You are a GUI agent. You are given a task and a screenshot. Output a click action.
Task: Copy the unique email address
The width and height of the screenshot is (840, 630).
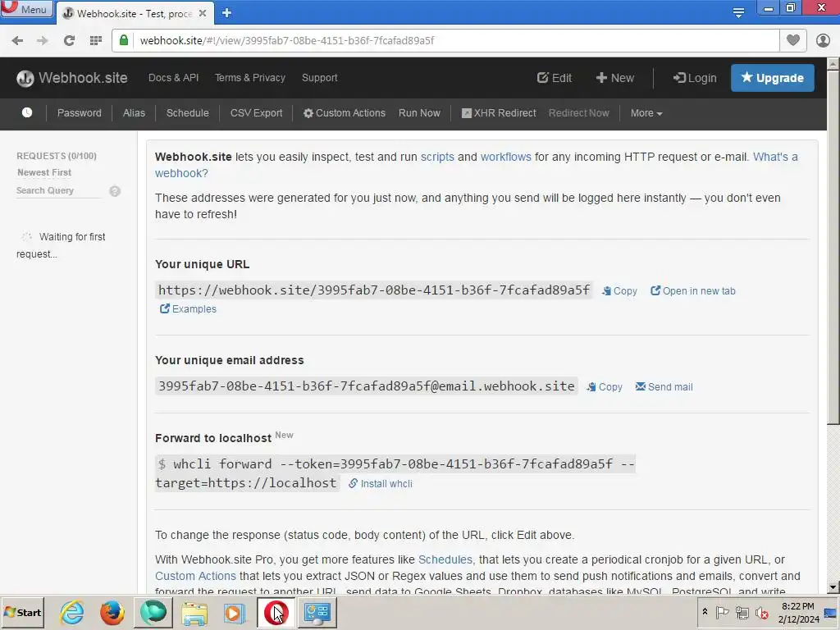(605, 387)
